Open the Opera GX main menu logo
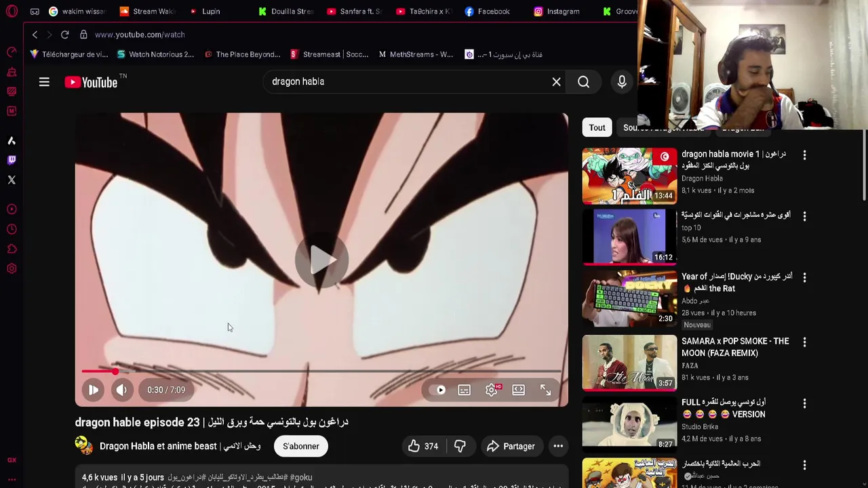The width and height of the screenshot is (868, 488). [x=12, y=12]
